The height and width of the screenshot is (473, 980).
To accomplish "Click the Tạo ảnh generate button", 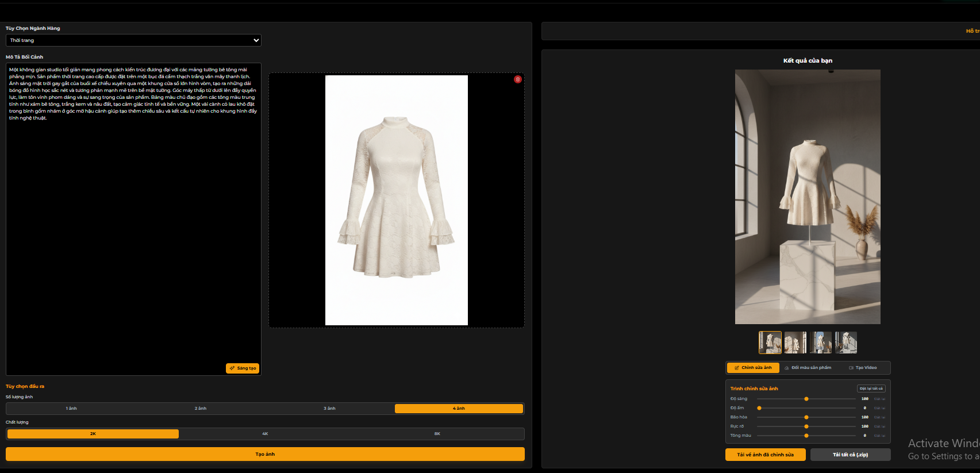I will [265, 454].
